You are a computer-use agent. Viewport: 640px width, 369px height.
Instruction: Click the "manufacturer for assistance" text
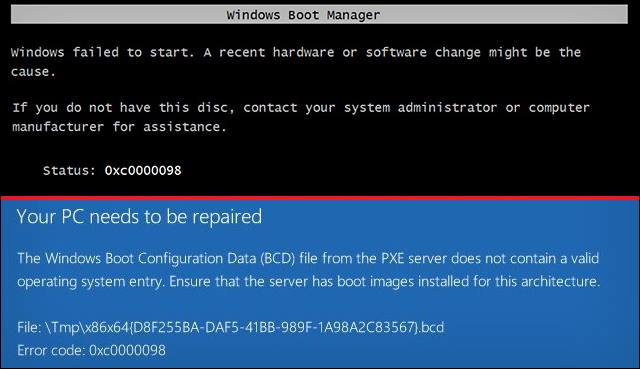119,127
